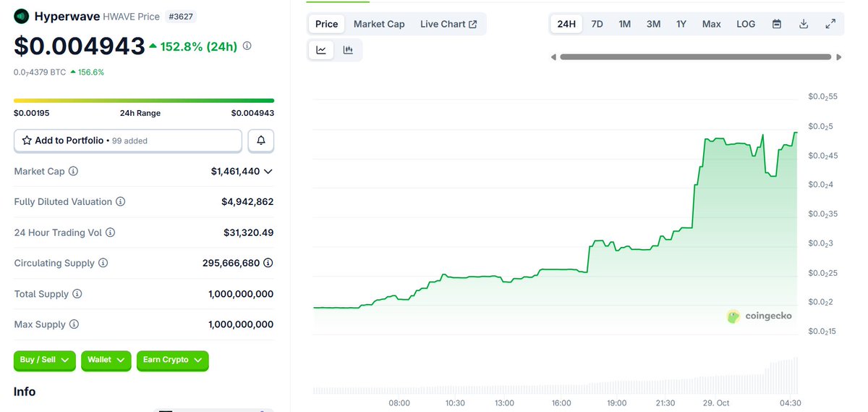This screenshot has width=868, height=412.
Task: Click the price alert bell icon
Action: pyautogui.click(x=261, y=140)
